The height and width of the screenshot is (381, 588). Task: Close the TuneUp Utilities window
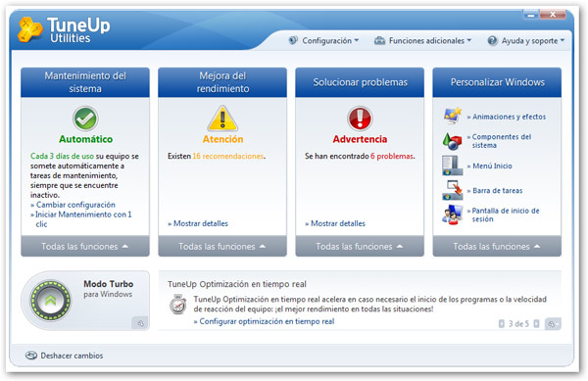[553, 15]
